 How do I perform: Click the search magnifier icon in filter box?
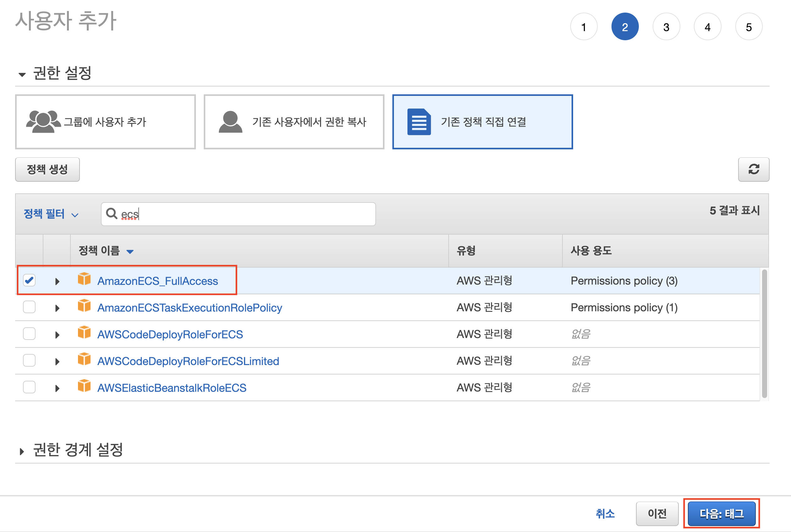coord(111,213)
